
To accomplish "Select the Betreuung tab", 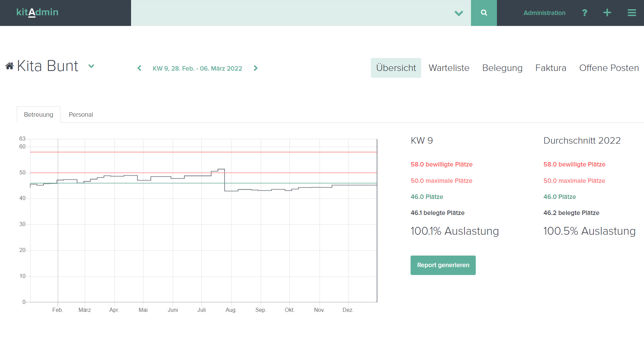I will pos(39,115).
